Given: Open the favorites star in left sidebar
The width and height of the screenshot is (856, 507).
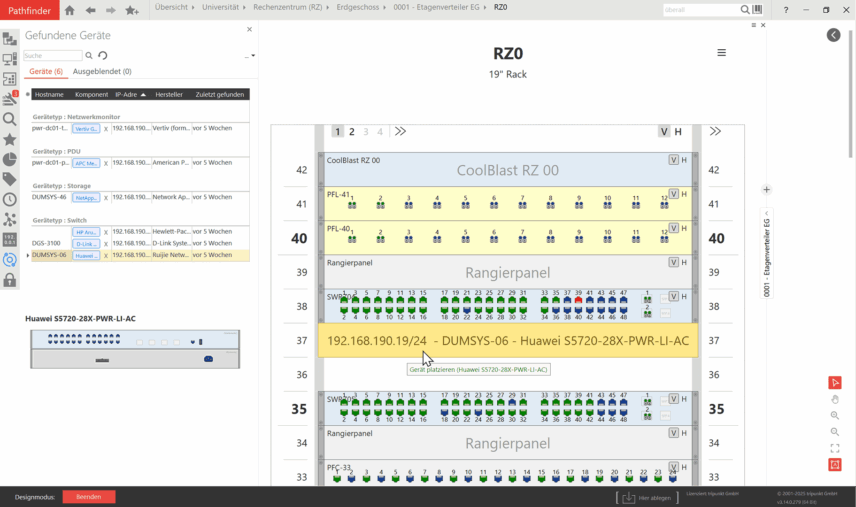Looking at the screenshot, I should (10, 139).
